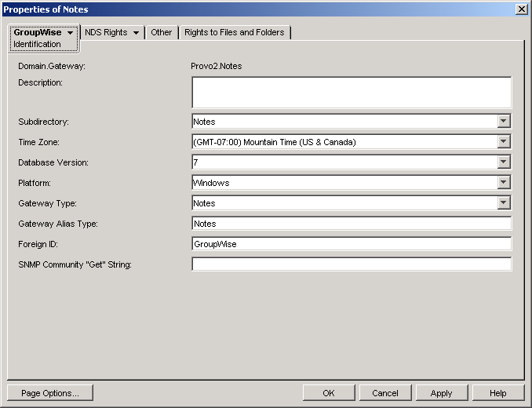Image resolution: width=532 pixels, height=408 pixels.
Task: Click the Gateway Alias Type field
Action: tap(352, 224)
